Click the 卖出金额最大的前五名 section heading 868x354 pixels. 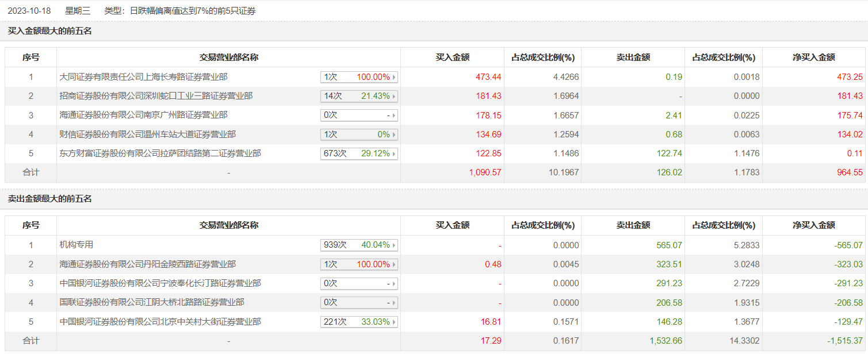coord(49,199)
